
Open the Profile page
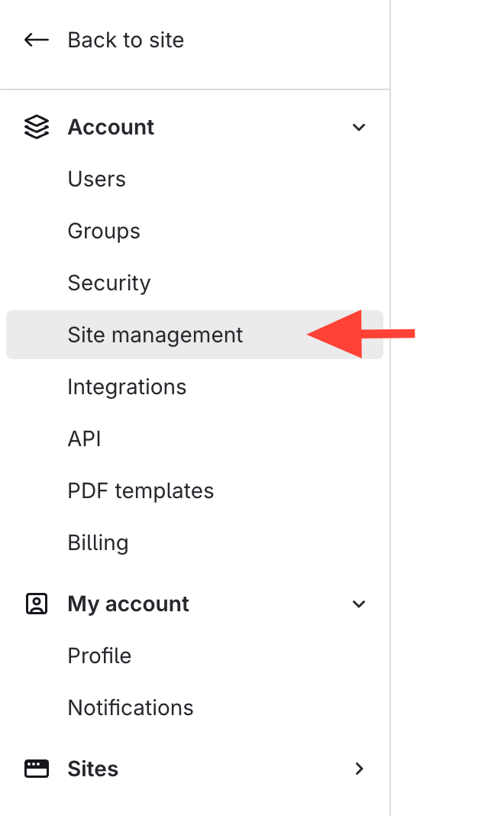99,656
